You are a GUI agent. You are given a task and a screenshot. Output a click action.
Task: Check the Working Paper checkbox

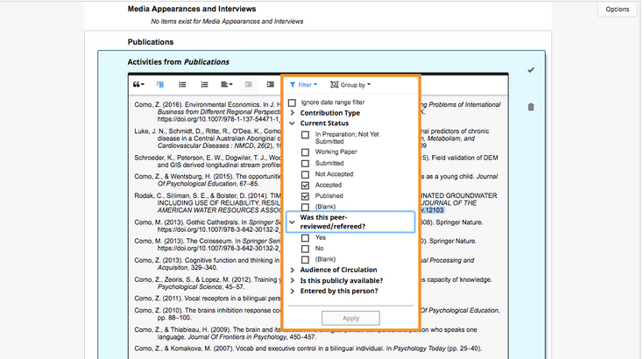click(x=305, y=152)
